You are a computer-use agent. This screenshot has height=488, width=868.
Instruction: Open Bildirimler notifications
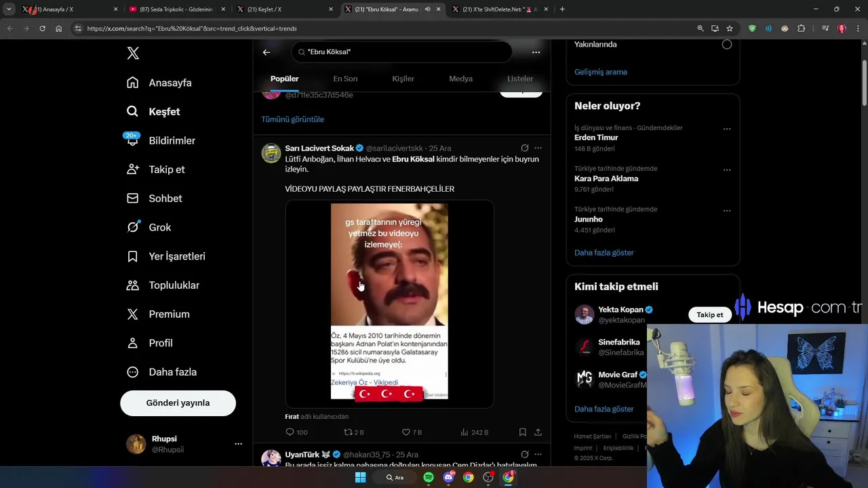[x=161, y=140]
